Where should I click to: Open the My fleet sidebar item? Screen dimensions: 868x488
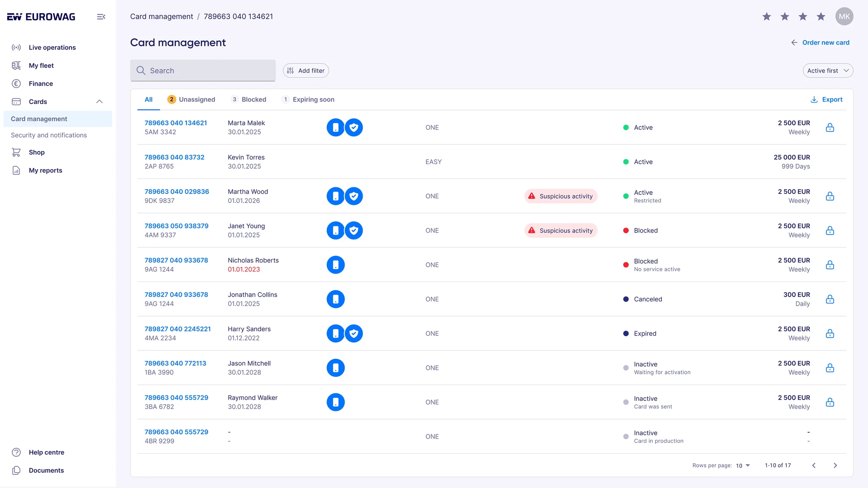(x=41, y=66)
